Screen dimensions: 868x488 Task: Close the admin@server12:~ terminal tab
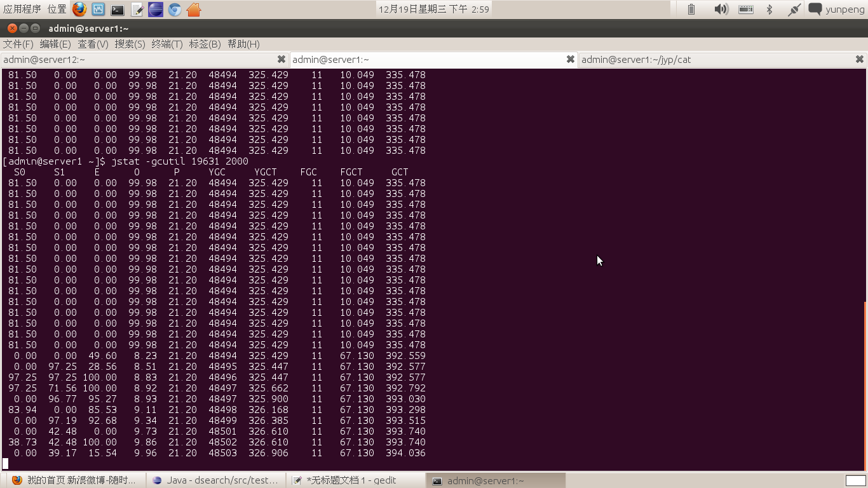pos(281,59)
